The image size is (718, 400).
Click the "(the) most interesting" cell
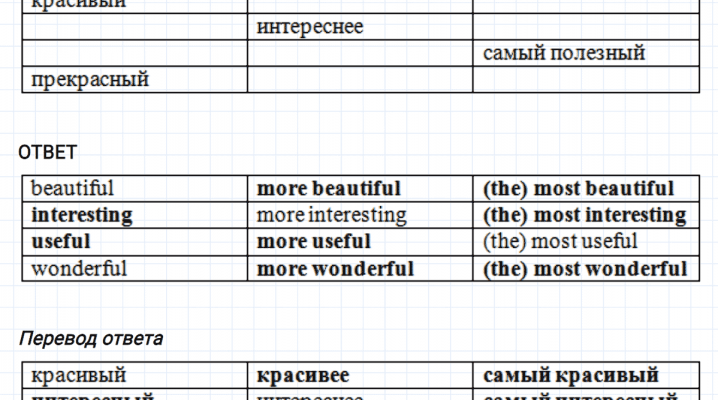(x=584, y=215)
